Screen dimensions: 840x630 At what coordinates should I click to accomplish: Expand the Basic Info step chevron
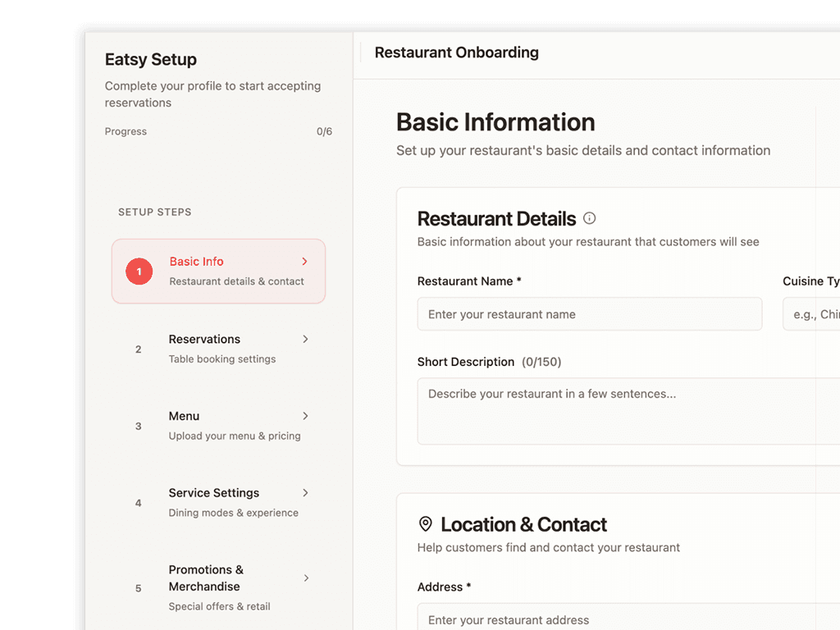click(305, 262)
